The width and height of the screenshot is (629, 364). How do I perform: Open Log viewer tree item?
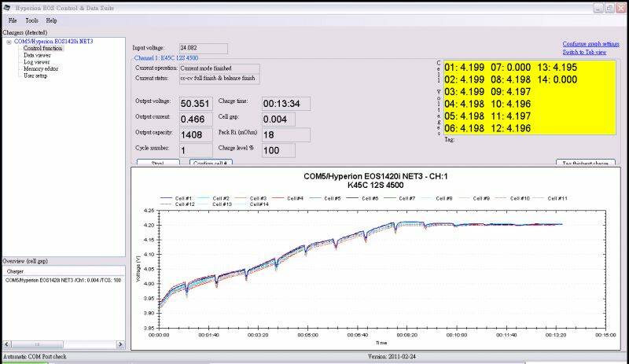click(36, 62)
